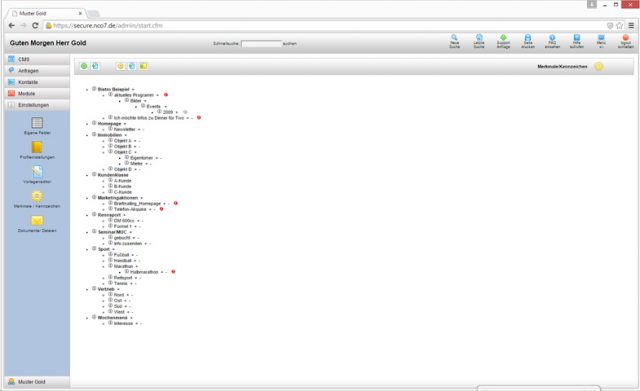Click plus sign next to Immobilien
640x391 pixels.
[126, 135]
